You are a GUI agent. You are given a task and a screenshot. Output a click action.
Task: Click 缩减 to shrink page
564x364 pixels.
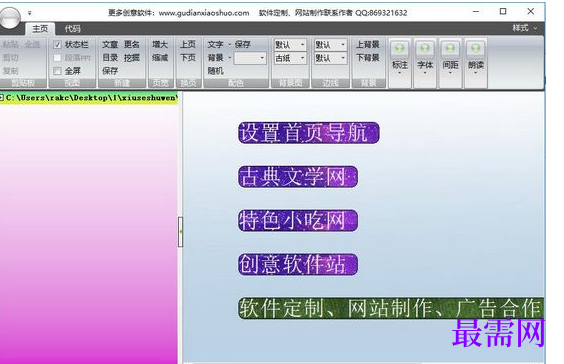tap(160, 58)
